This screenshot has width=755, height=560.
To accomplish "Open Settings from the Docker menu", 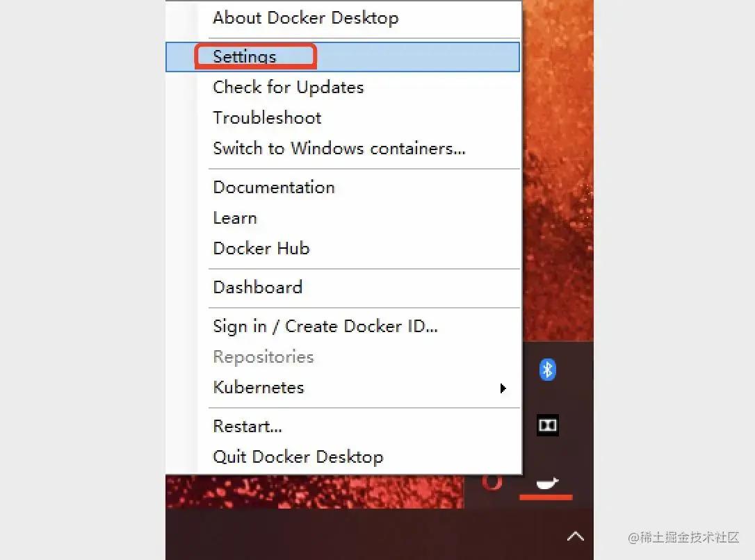I will (342, 57).
